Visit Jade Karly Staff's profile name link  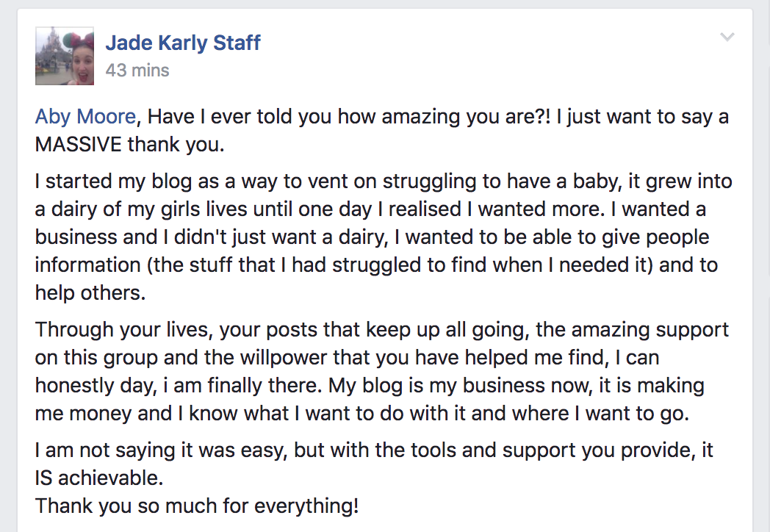click(x=183, y=43)
